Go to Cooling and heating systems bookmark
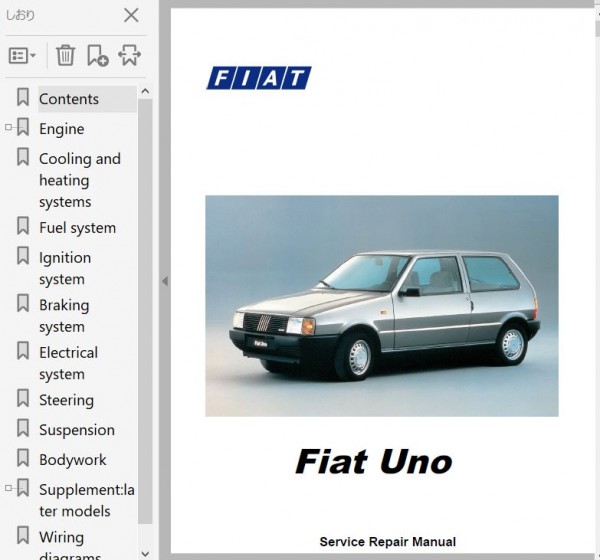The height and width of the screenshot is (560, 600). [80, 180]
